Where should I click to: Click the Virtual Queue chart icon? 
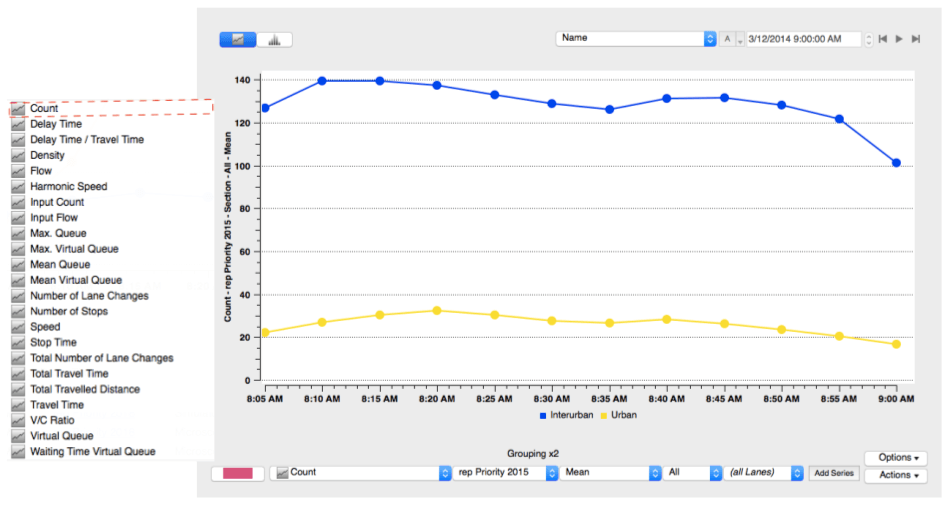18,436
